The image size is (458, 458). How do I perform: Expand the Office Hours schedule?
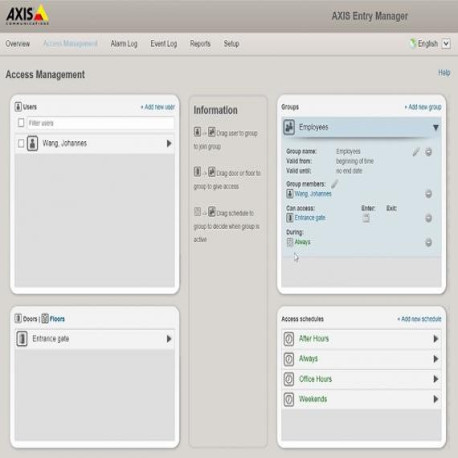(x=436, y=379)
